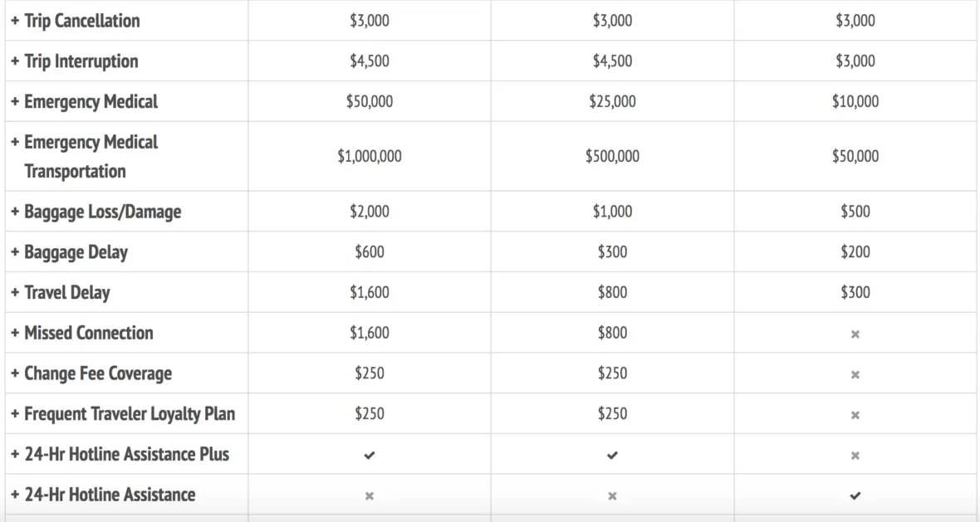The image size is (980, 522).
Task: Click first-column checkmark for Hotline Assistance Plus
Action: pos(370,455)
